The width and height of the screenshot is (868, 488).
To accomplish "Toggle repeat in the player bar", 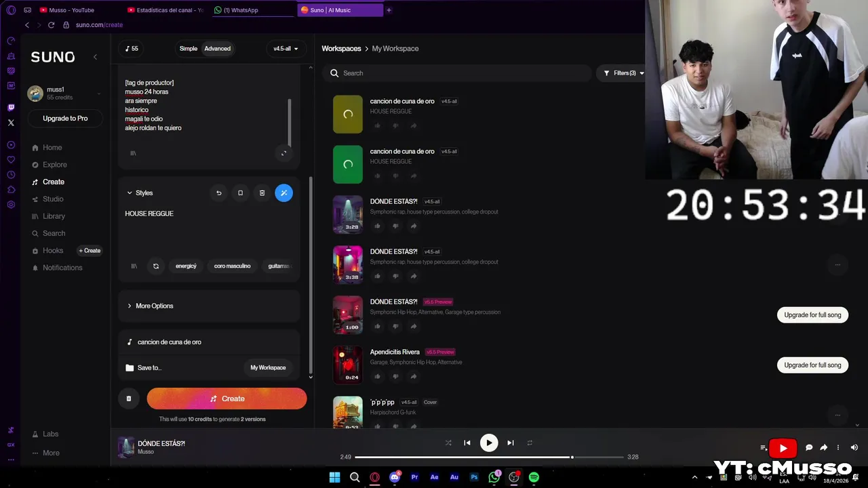I will click(530, 443).
